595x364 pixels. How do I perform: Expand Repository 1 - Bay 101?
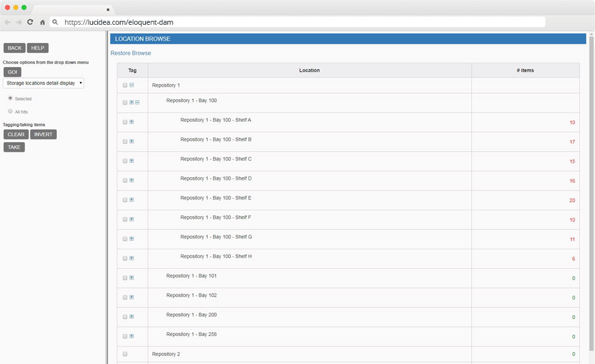(132, 277)
